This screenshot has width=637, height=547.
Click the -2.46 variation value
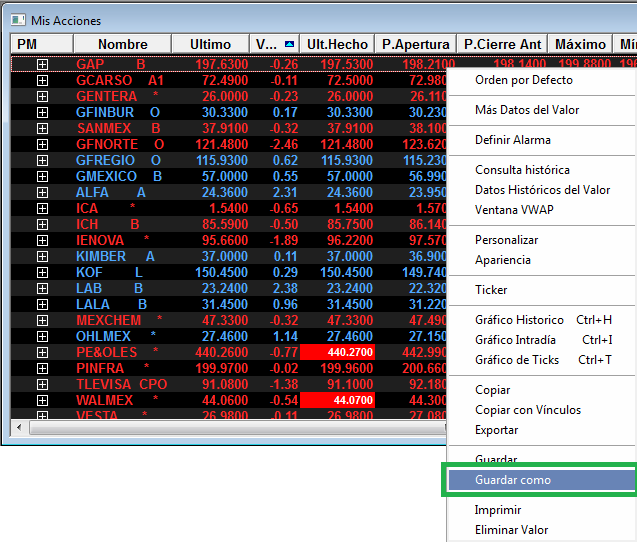(x=284, y=144)
